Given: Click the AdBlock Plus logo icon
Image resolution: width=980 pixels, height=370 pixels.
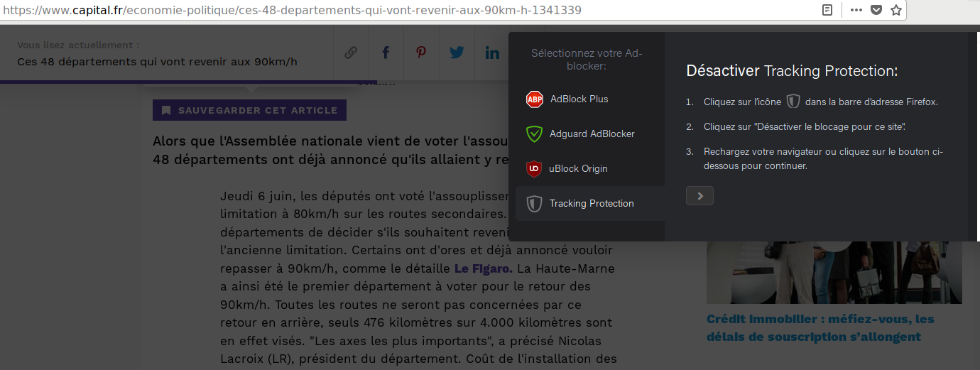Looking at the screenshot, I should click(x=534, y=99).
